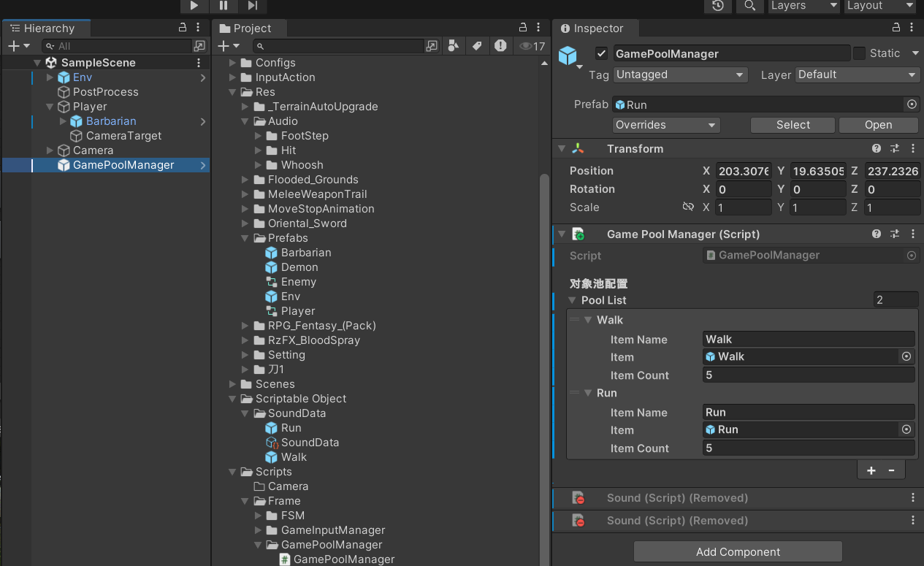
Task: Open Game Pool Manager presets icon
Action: [895, 234]
